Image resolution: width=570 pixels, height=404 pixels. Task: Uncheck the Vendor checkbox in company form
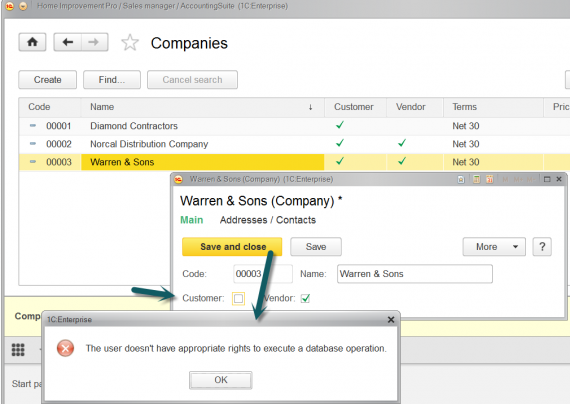coord(305,299)
